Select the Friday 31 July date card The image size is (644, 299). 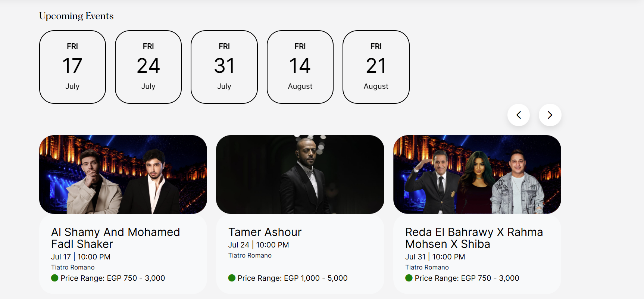pos(224,67)
